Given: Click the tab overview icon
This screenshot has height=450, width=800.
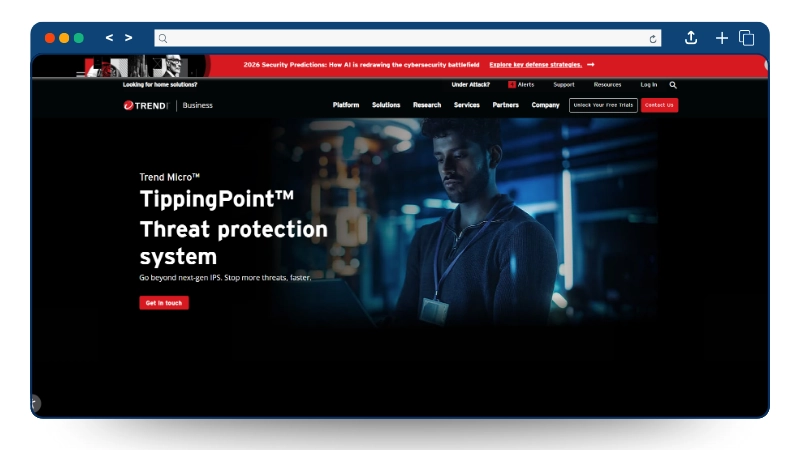Looking at the screenshot, I should [x=746, y=38].
